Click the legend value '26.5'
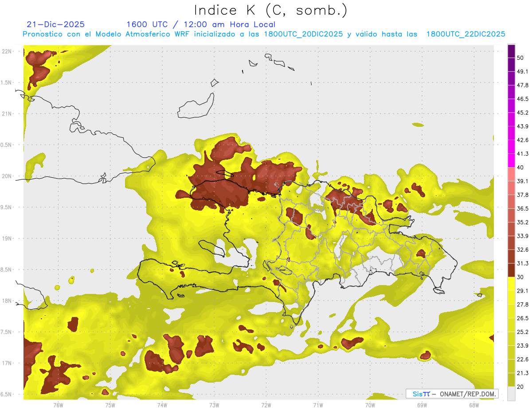 pyautogui.click(x=523, y=318)
